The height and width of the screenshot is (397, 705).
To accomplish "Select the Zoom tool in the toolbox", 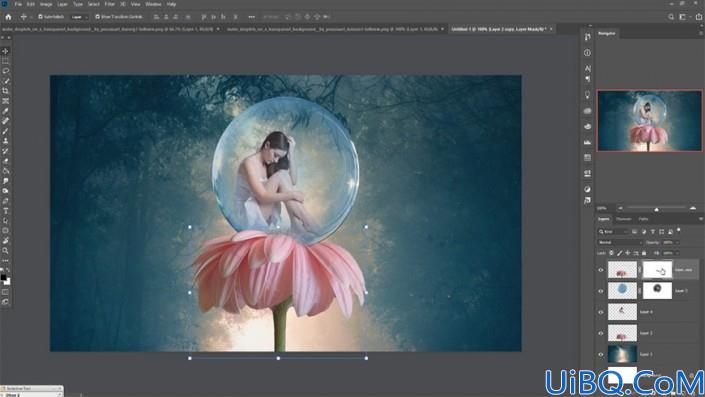I will 5,250.
